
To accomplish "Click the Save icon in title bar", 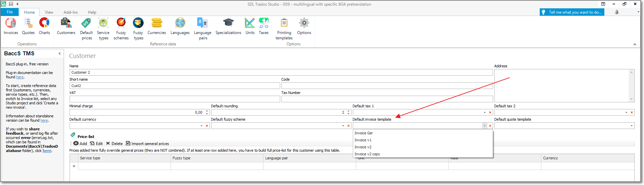I will 11,4.
